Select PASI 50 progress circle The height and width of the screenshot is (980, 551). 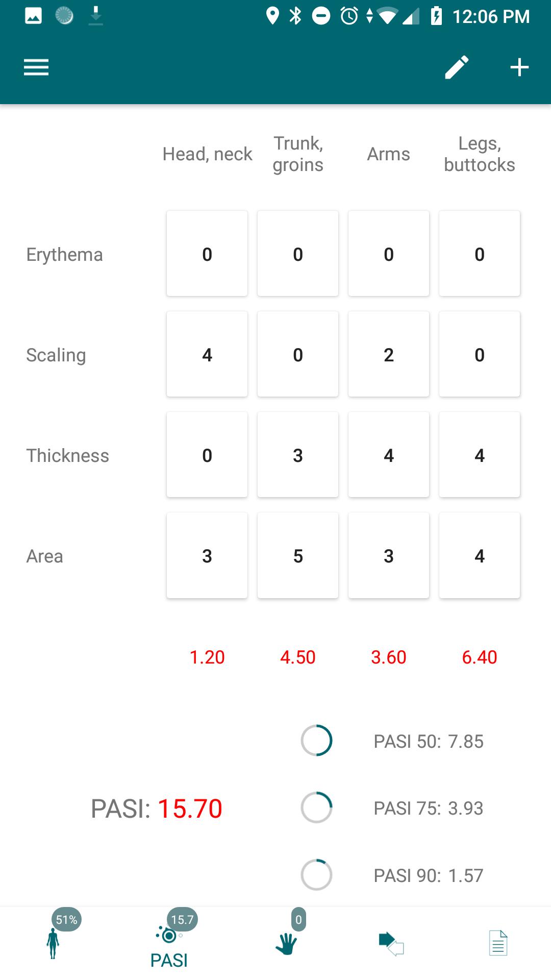click(317, 741)
